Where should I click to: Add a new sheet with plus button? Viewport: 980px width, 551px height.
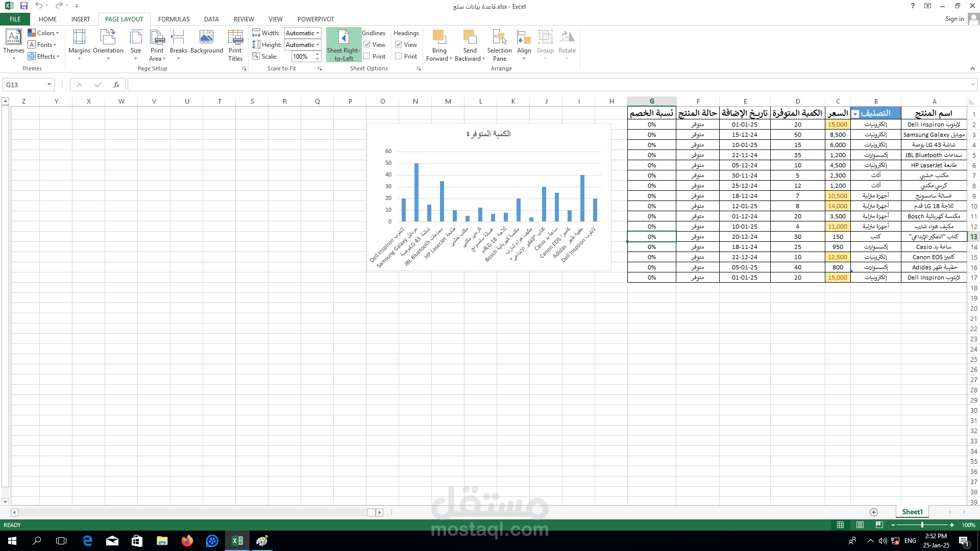point(874,512)
